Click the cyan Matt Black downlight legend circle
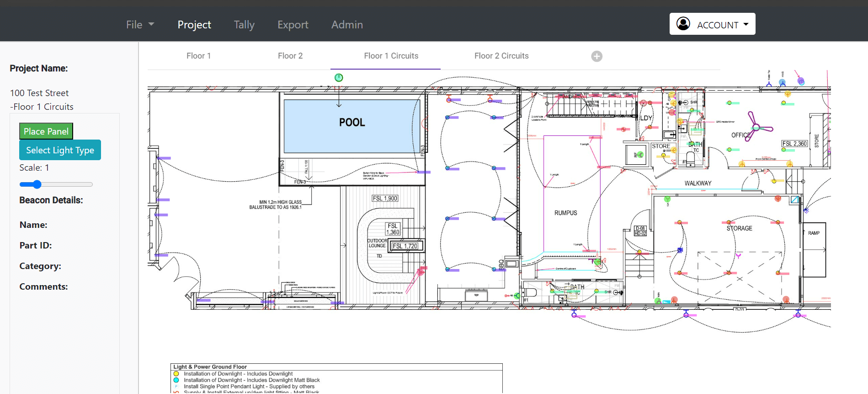The height and width of the screenshot is (394, 868). pos(176,380)
